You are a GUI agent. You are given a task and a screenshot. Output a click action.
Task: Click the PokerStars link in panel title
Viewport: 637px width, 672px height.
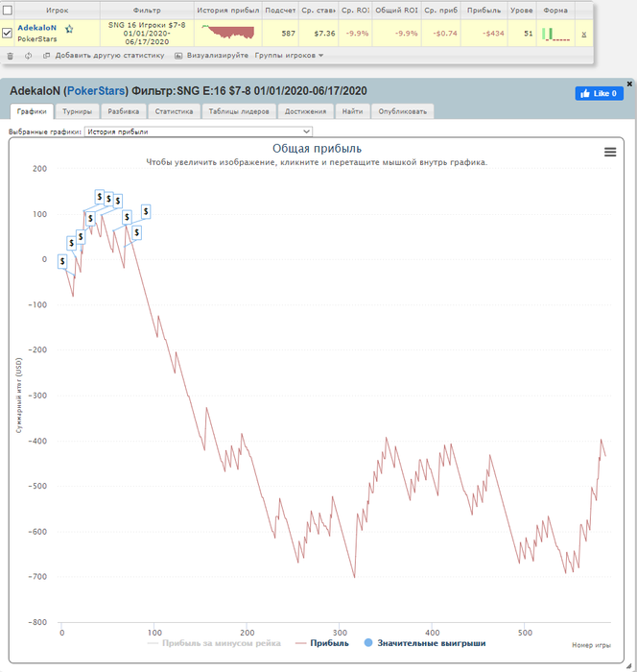(96, 91)
